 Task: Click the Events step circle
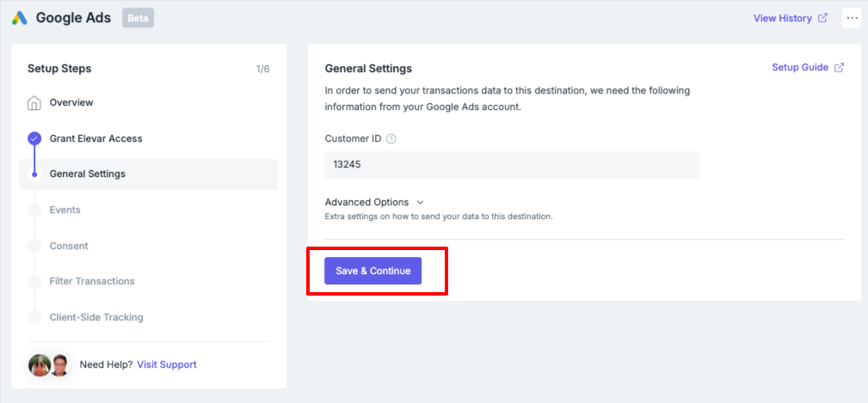pyautogui.click(x=34, y=210)
